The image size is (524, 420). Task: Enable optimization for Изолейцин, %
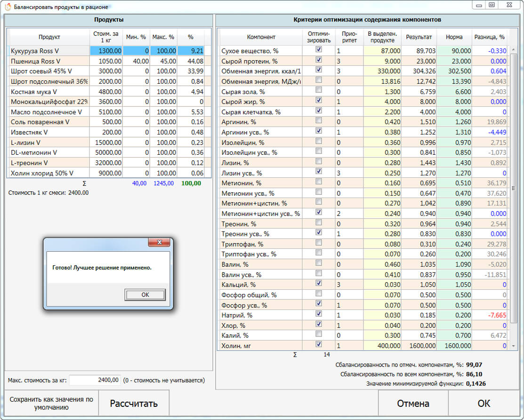tap(319, 141)
